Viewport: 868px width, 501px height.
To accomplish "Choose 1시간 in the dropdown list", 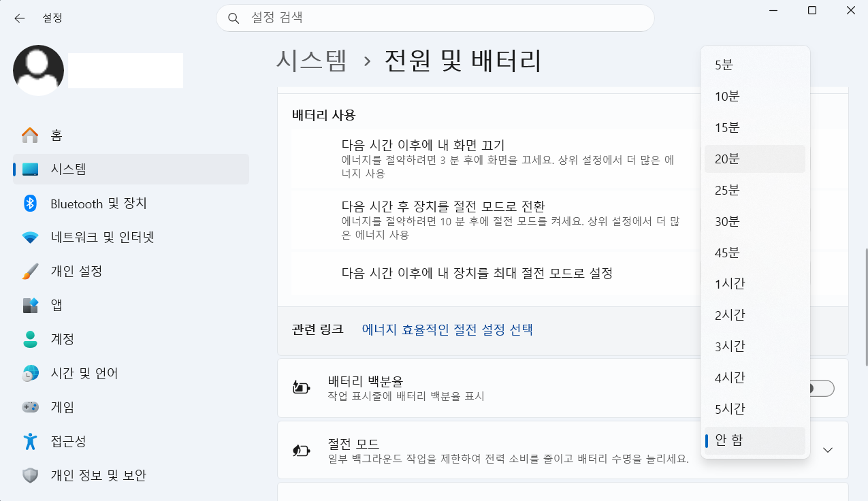I will (x=755, y=285).
